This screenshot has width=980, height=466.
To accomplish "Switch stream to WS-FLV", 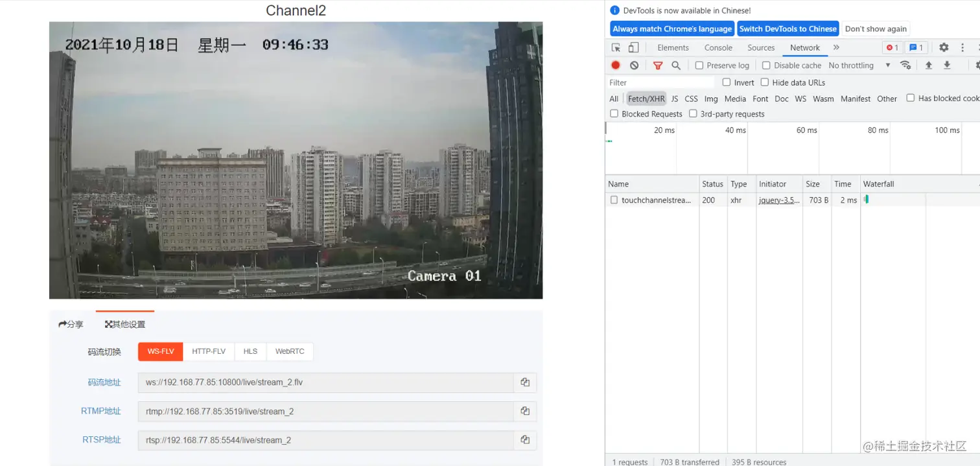I will click(160, 351).
